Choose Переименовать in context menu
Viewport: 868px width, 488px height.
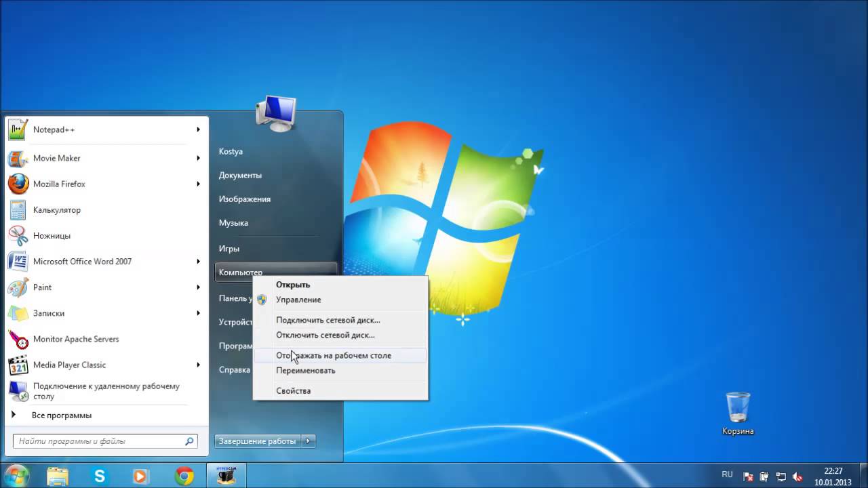340,370
